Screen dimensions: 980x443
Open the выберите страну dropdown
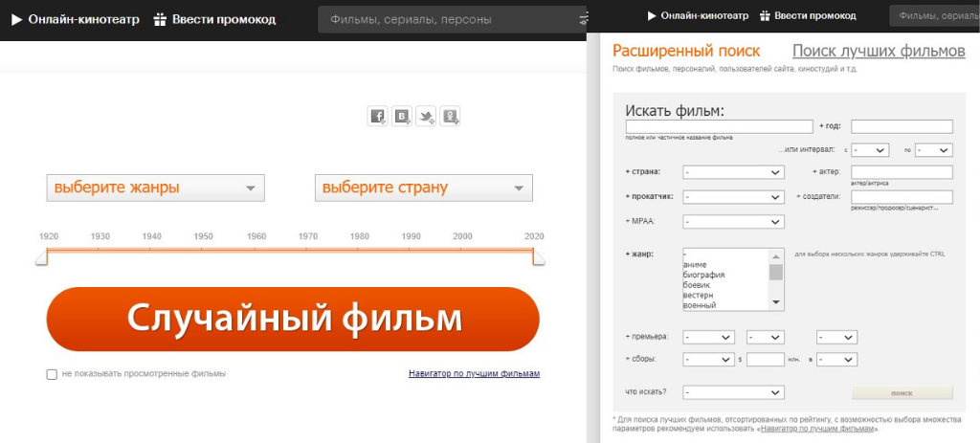(x=424, y=188)
